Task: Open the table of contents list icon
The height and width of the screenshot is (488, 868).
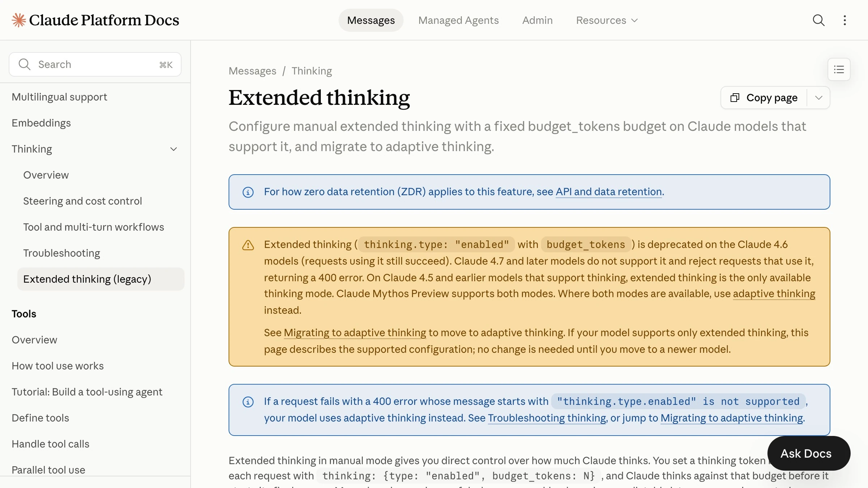Action: (x=839, y=69)
